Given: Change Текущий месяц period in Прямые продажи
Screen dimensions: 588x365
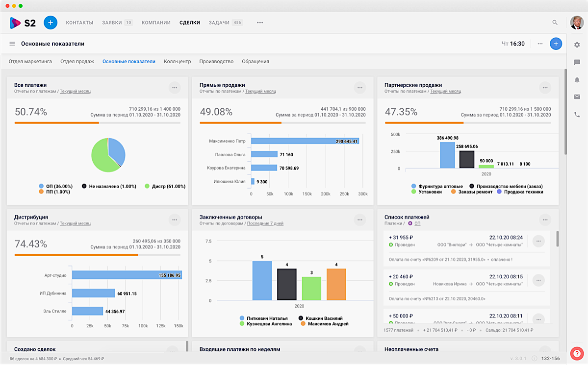Looking at the screenshot, I should pos(260,92).
